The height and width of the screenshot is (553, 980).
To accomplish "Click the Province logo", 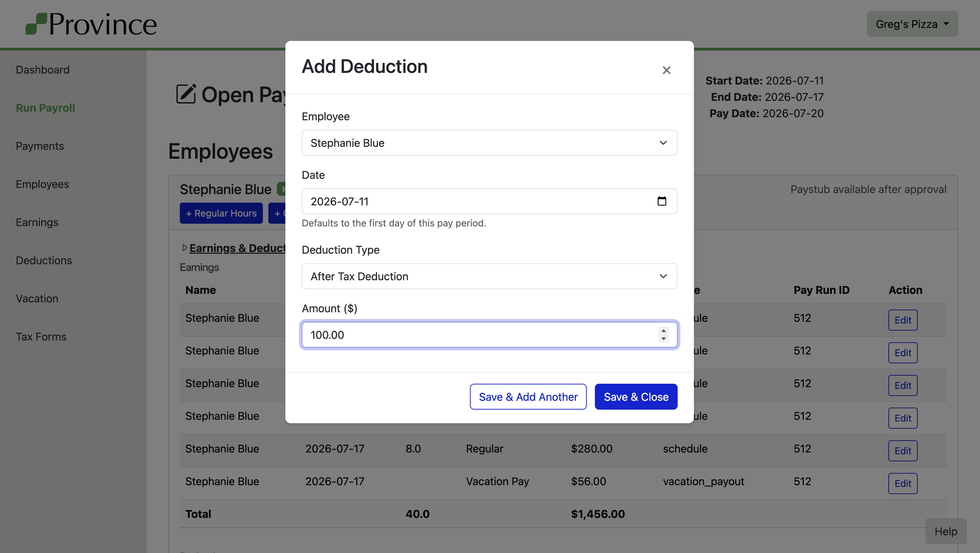I will (x=91, y=24).
